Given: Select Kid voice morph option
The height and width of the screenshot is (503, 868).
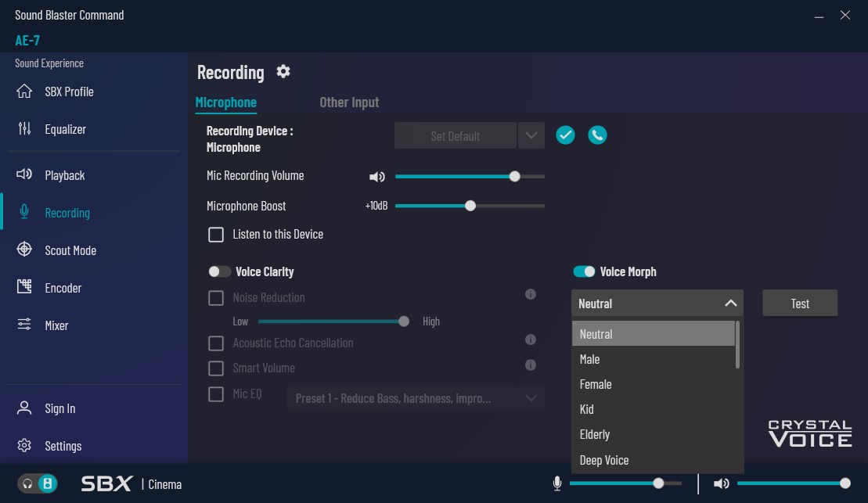Looking at the screenshot, I should [x=654, y=409].
